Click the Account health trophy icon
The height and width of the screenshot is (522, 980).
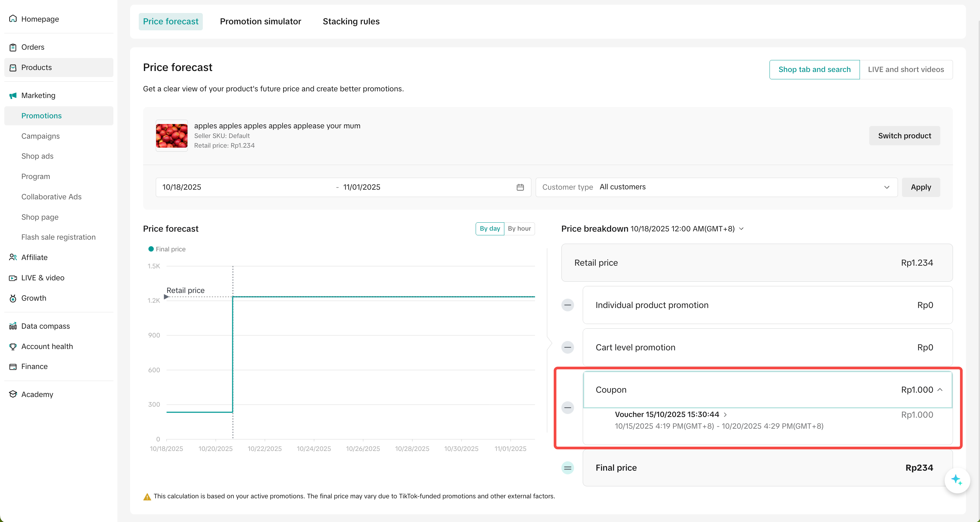(13, 346)
